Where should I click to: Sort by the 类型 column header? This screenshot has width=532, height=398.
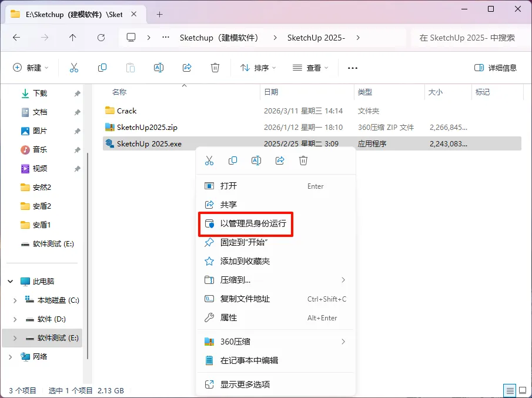point(365,92)
